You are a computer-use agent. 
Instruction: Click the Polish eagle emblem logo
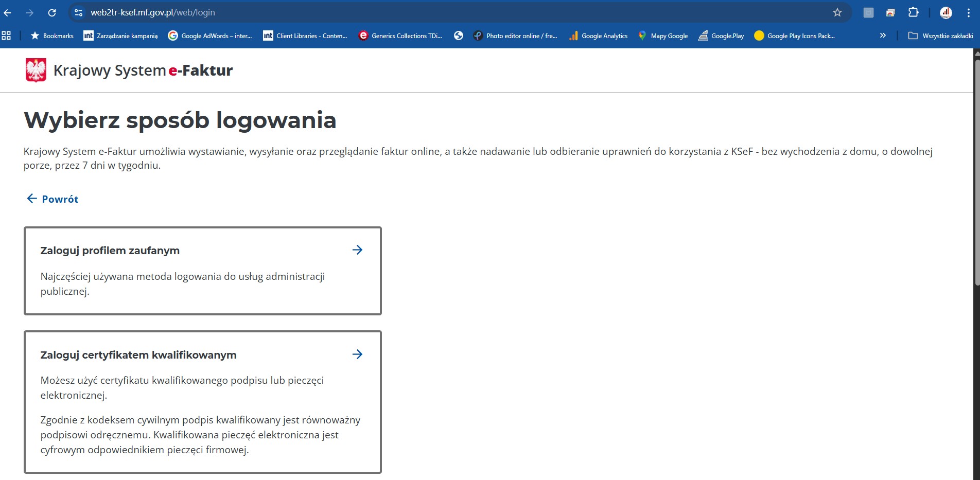36,70
